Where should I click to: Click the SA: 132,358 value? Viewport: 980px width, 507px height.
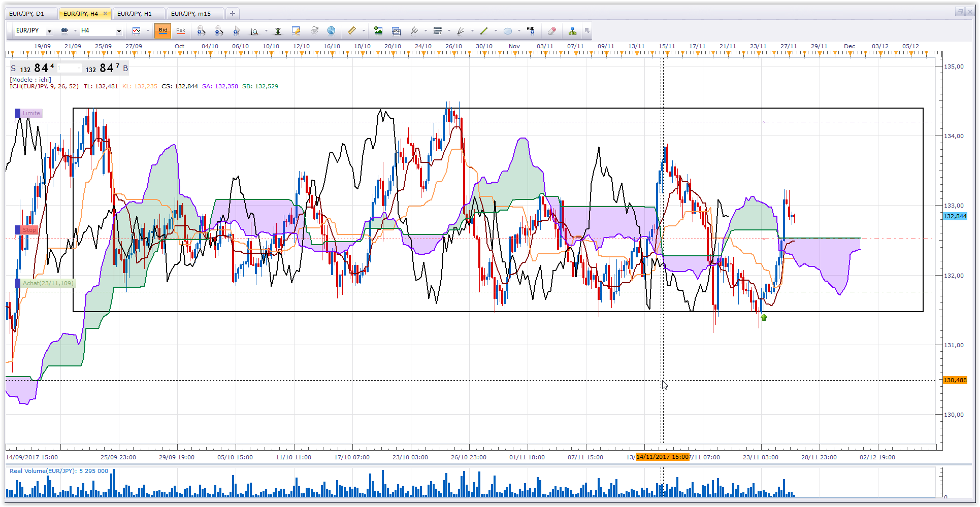click(220, 86)
